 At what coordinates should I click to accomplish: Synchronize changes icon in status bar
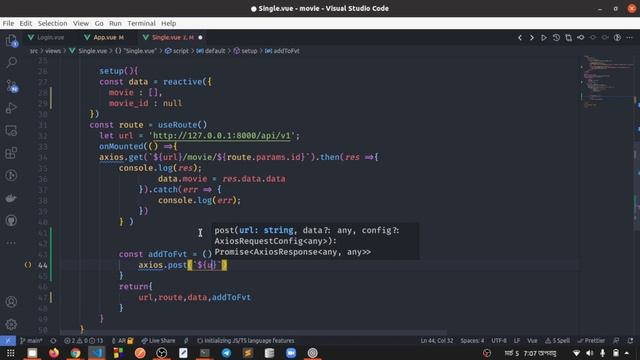(53, 340)
